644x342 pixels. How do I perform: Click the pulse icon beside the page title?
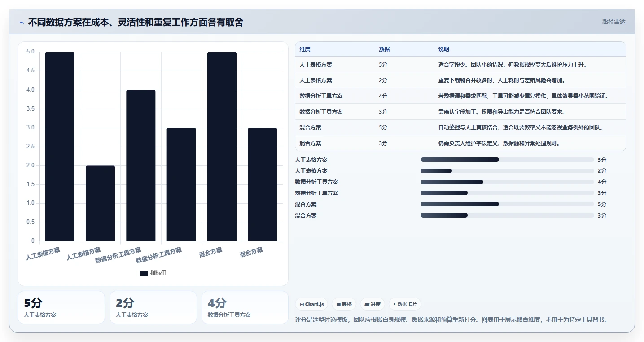(x=21, y=22)
